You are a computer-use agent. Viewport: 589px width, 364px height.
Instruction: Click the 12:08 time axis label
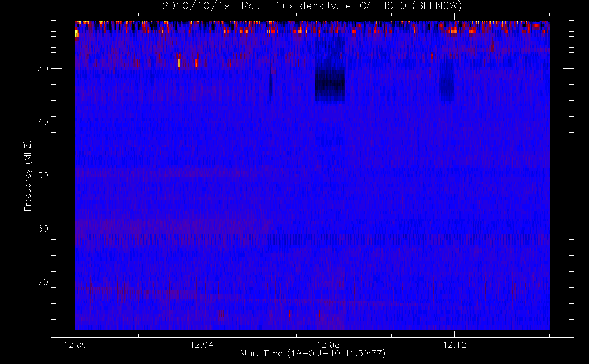[x=328, y=345]
